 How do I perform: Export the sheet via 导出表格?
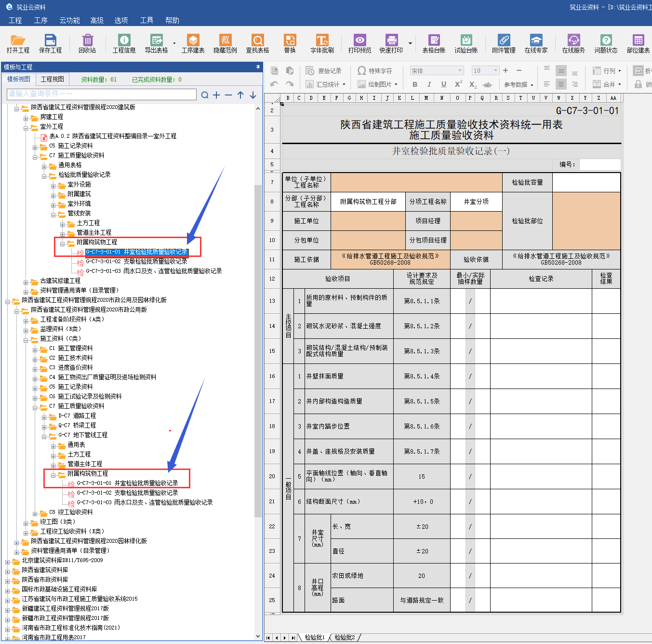[x=156, y=43]
